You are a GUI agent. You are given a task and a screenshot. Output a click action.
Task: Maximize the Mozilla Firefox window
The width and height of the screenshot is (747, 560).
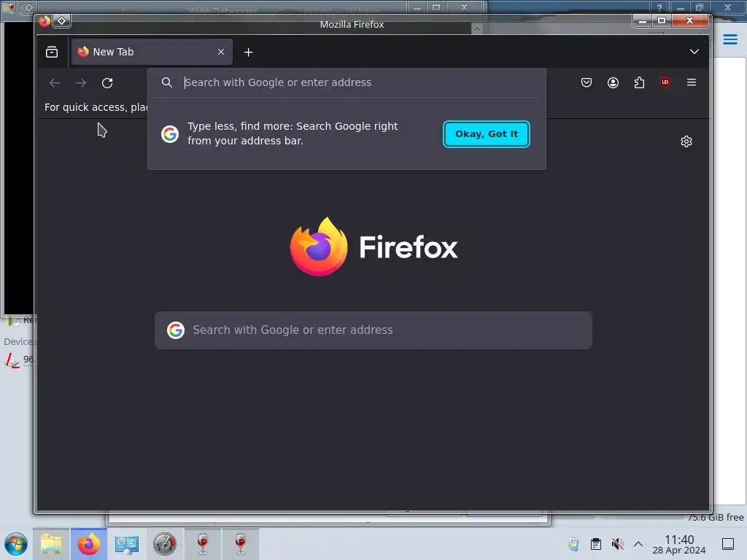(662, 20)
